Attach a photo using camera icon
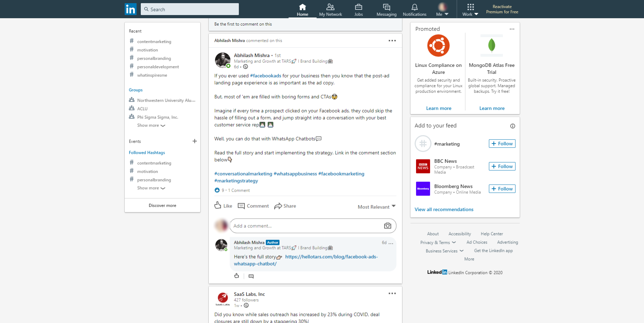644x323 pixels. (x=388, y=226)
